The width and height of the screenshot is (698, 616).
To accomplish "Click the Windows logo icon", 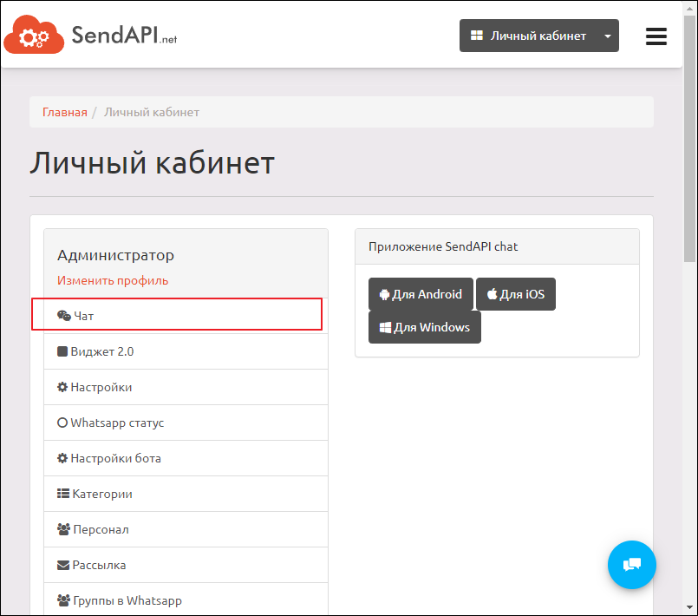I will coord(385,328).
